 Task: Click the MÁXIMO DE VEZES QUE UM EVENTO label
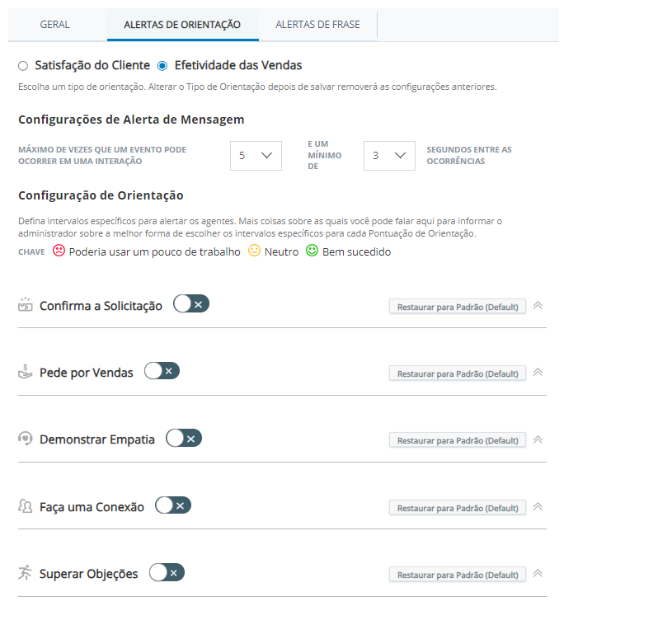pyautogui.click(x=102, y=156)
